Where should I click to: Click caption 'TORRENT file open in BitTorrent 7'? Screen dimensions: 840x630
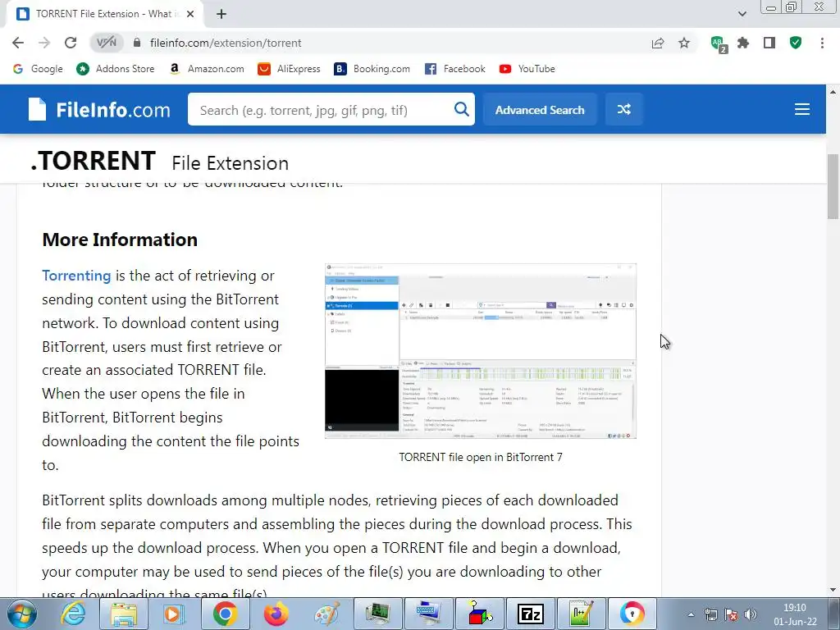(481, 457)
